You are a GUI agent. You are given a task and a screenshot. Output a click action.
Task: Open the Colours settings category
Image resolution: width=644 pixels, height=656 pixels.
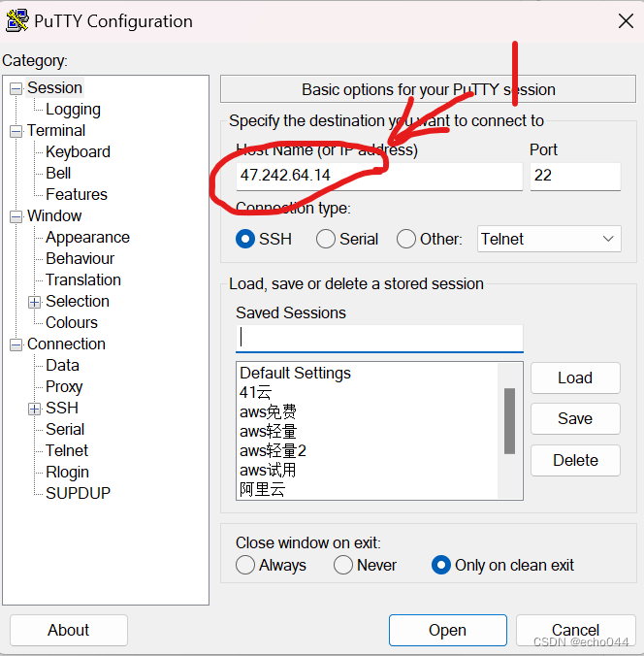(72, 322)
